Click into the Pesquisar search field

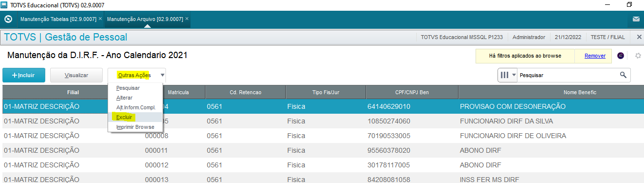[x=568, y=75]
